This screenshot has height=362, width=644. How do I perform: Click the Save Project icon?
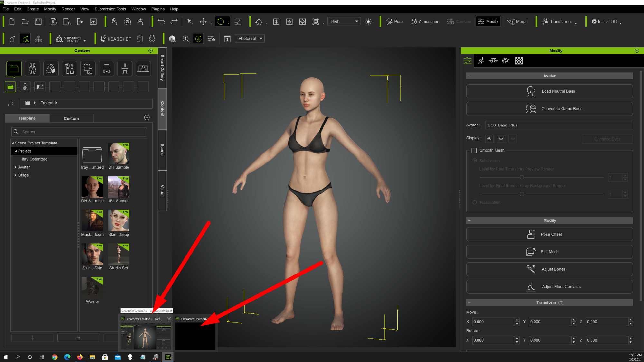point(38,22)
